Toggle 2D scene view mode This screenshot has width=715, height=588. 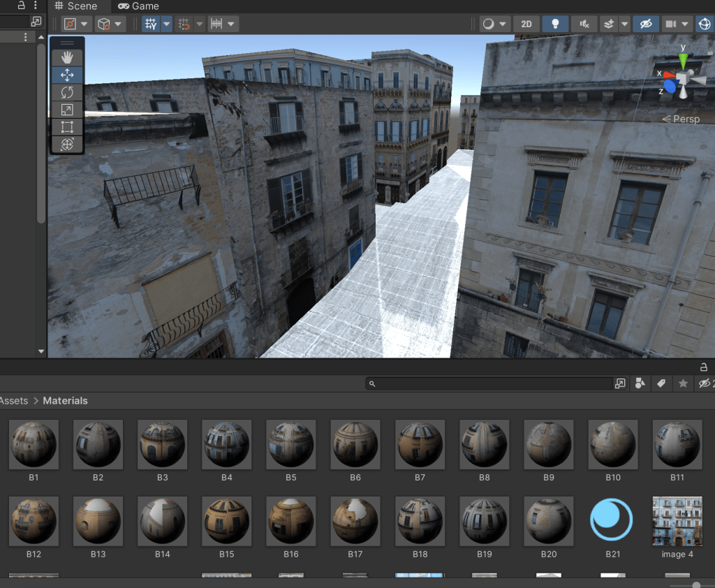click(x=526, y=24)
